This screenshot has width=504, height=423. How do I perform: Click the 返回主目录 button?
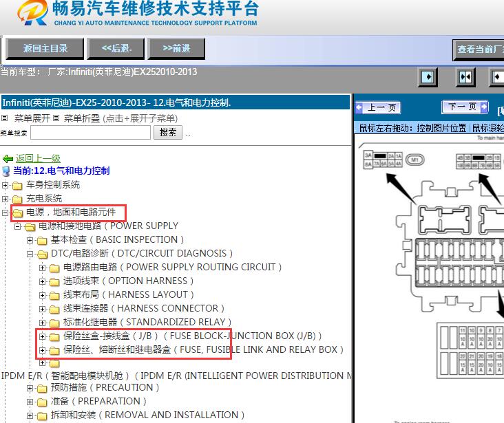(x=45, y=49)
